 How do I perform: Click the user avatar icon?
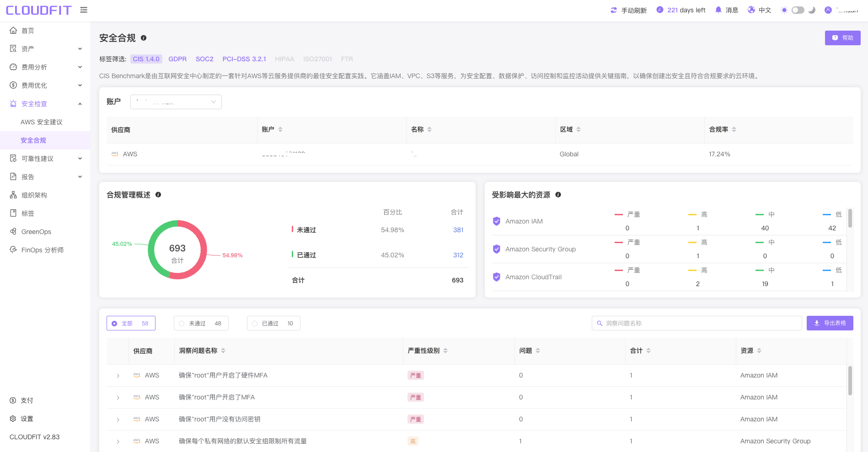pos(828,10)
